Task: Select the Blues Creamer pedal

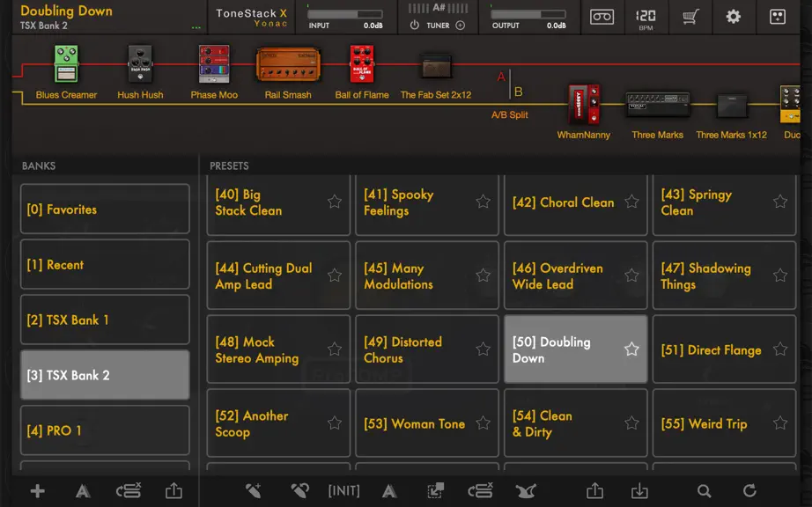Action: pyautogui.click(x=66, y=64)
